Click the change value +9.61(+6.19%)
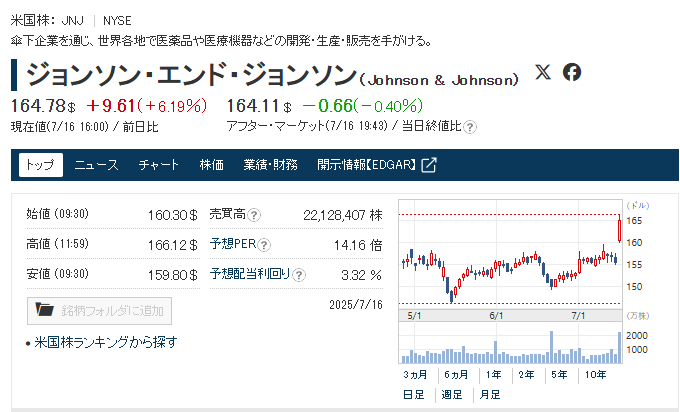 (x=147, y=106)
